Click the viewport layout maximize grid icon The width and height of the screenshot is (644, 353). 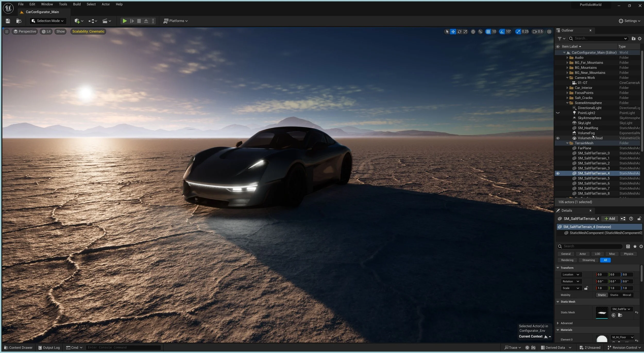[x=549, y=31]
